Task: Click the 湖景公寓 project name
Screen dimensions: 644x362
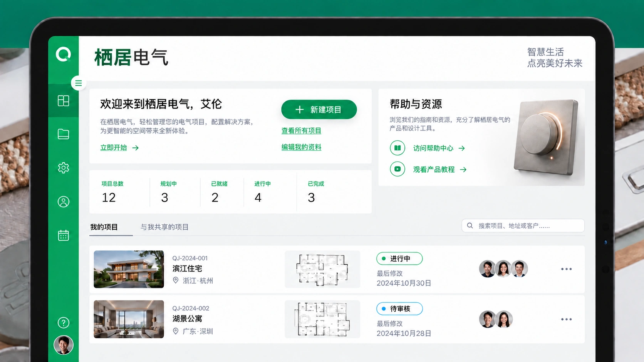Action: pyautogui.click(x=187, y=319)
